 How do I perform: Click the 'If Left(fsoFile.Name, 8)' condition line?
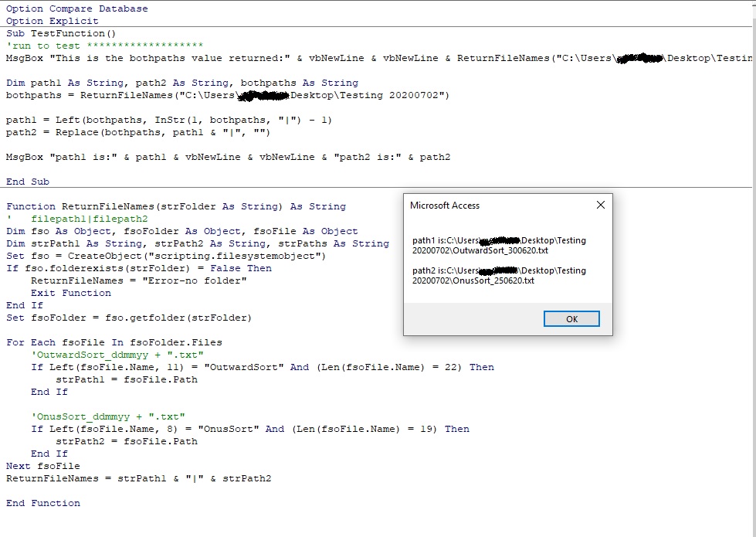250,429
